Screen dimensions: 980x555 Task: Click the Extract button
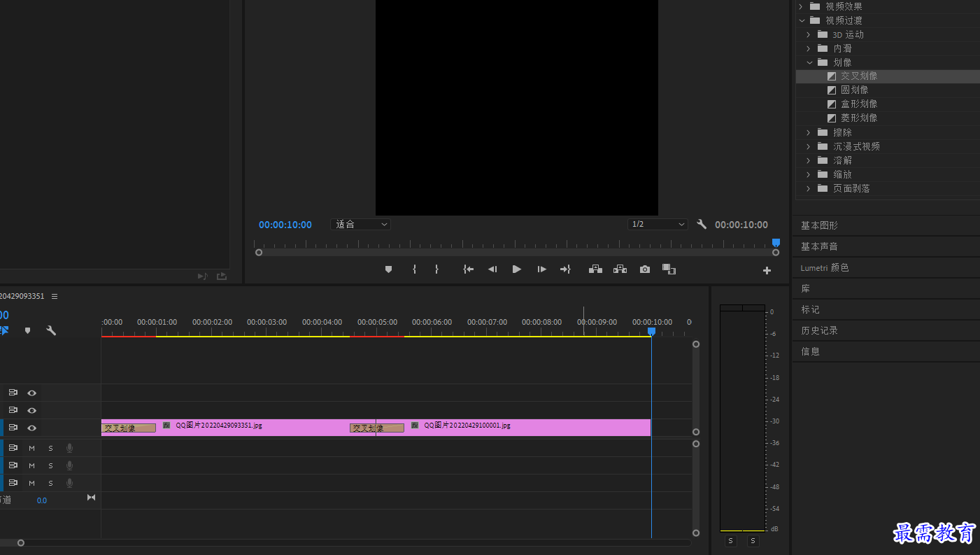[620, 269]
